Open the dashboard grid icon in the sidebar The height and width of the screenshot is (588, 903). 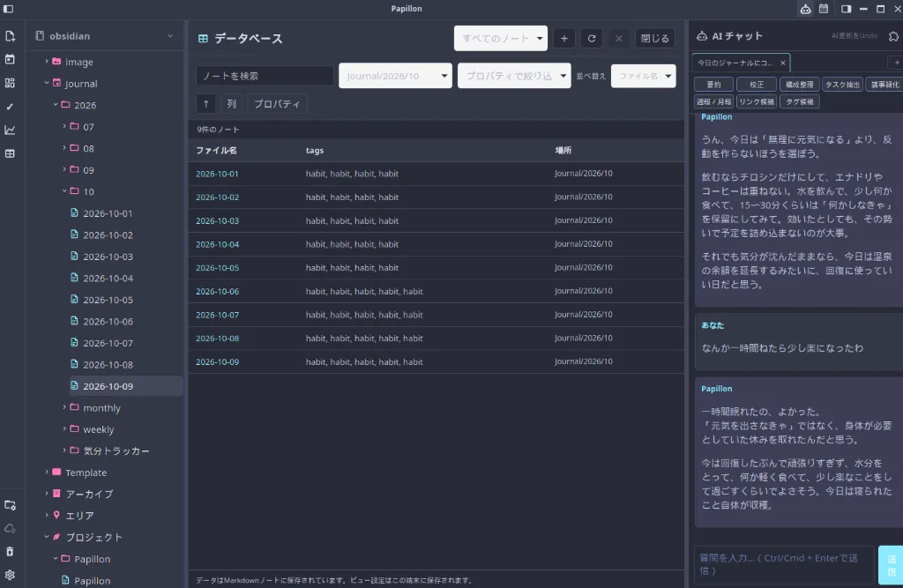(10, 83)
